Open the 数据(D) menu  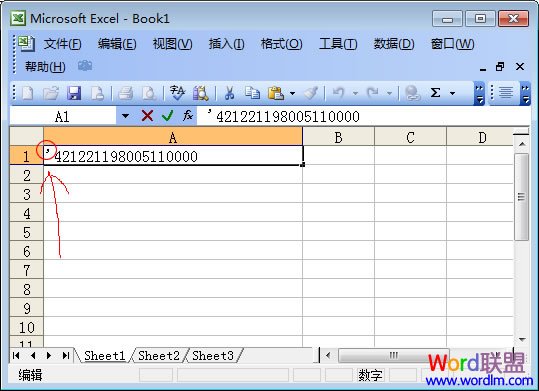(394, 44)
